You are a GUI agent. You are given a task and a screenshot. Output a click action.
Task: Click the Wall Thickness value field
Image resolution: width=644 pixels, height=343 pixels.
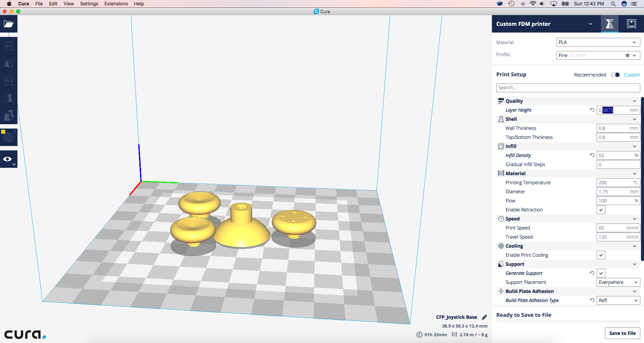point(618,128)
